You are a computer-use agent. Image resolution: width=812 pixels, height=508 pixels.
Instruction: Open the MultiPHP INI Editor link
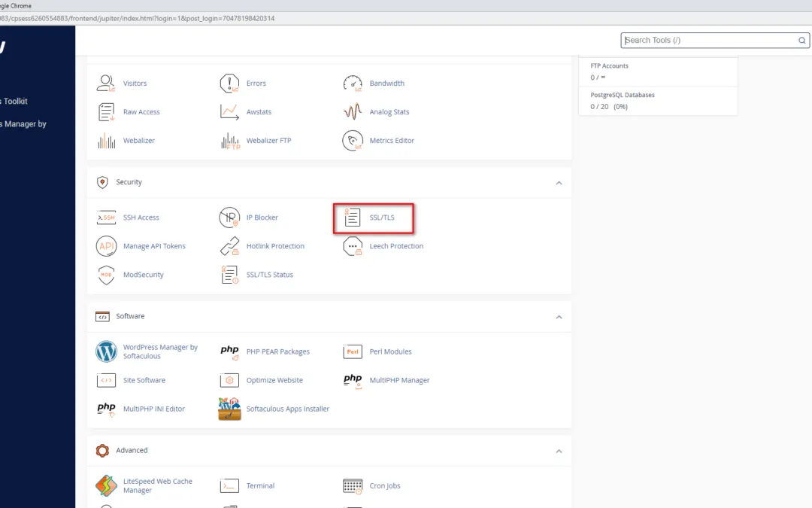153,409
